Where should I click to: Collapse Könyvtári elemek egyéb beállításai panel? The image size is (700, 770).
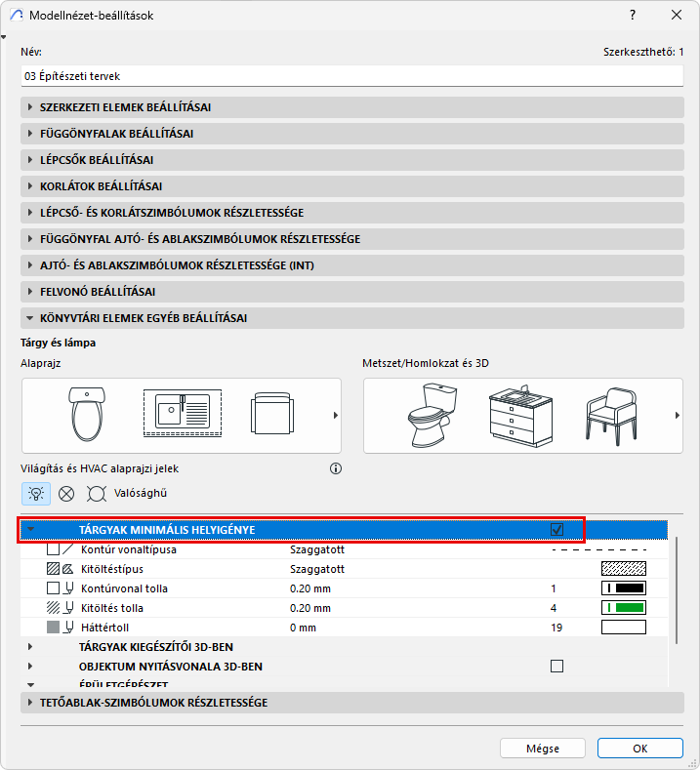click(351, 318)
